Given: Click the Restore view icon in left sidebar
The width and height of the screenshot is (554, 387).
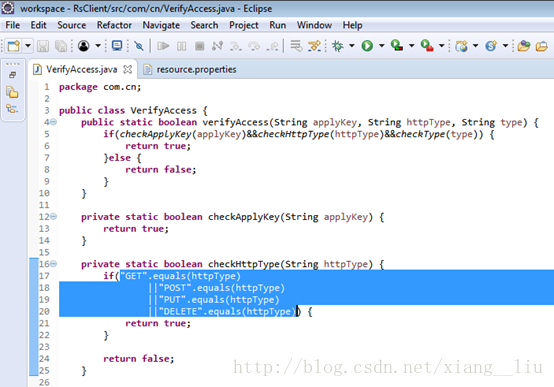Looking at the screenshot, I should point(12,75).
